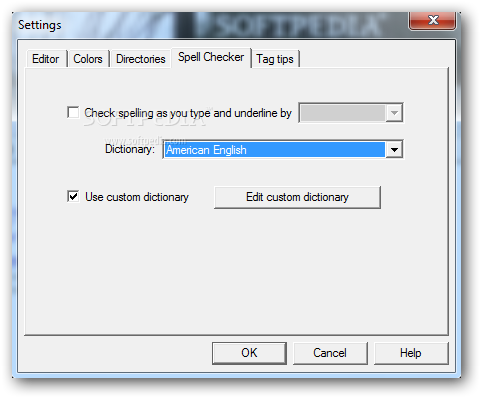Enable check spelling as you type

coord(73,112)
